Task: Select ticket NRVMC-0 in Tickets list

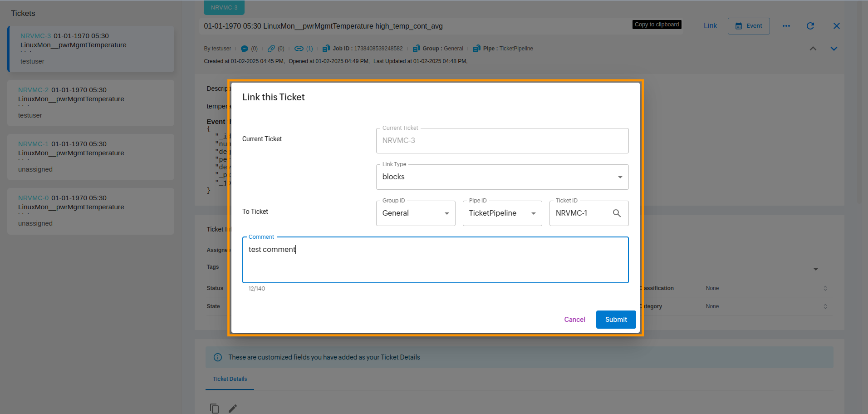Action: (x=91, y=211)
